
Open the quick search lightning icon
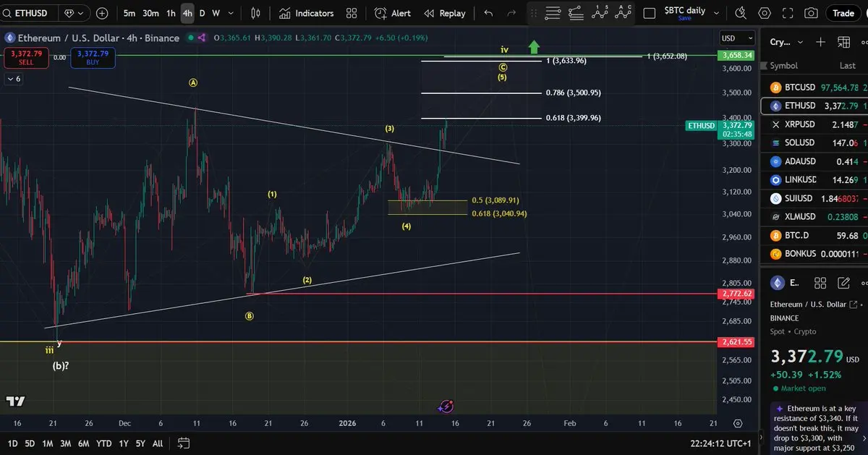click(741, 13)
